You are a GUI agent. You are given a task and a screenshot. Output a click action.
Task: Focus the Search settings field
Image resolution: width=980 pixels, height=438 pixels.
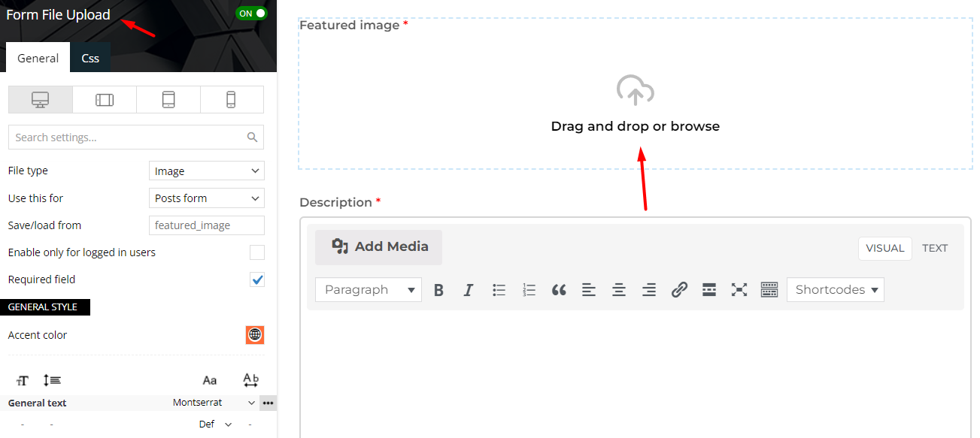coord(136,137)
